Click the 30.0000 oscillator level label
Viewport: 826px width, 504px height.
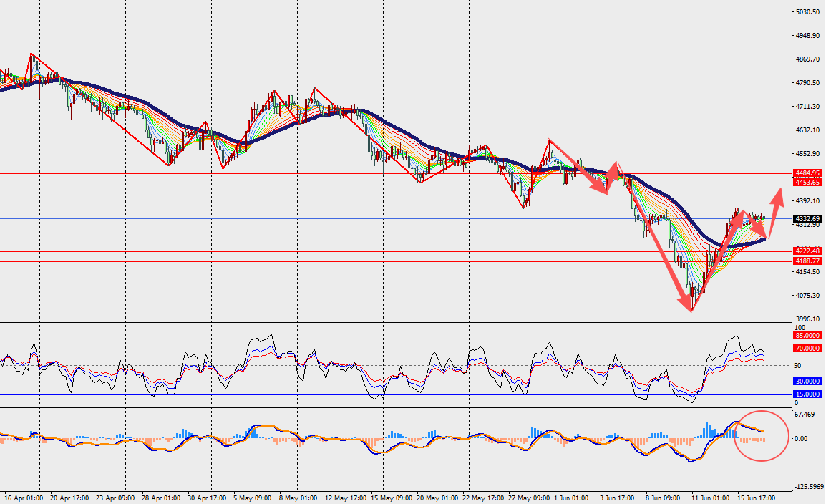coord(807,382)
